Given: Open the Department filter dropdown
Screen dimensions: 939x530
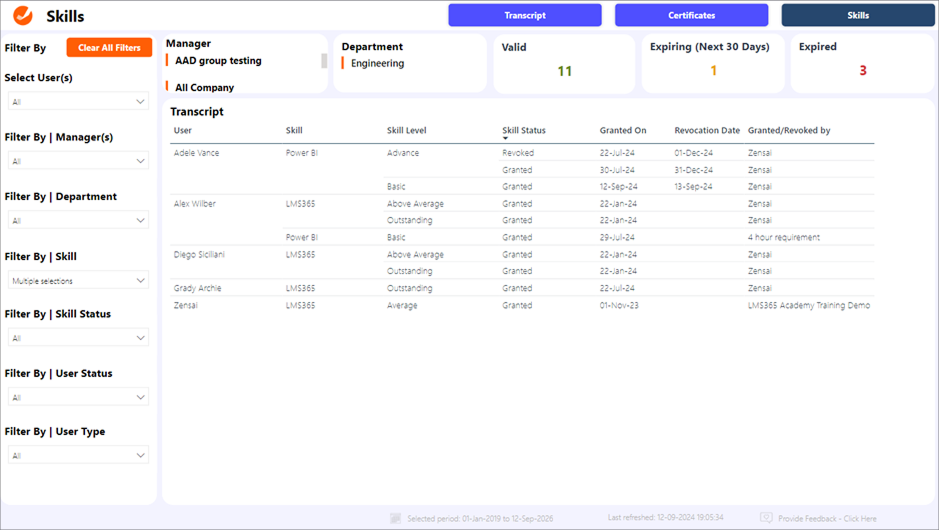Looking at the screenshot, I should [x=78, y=221].
